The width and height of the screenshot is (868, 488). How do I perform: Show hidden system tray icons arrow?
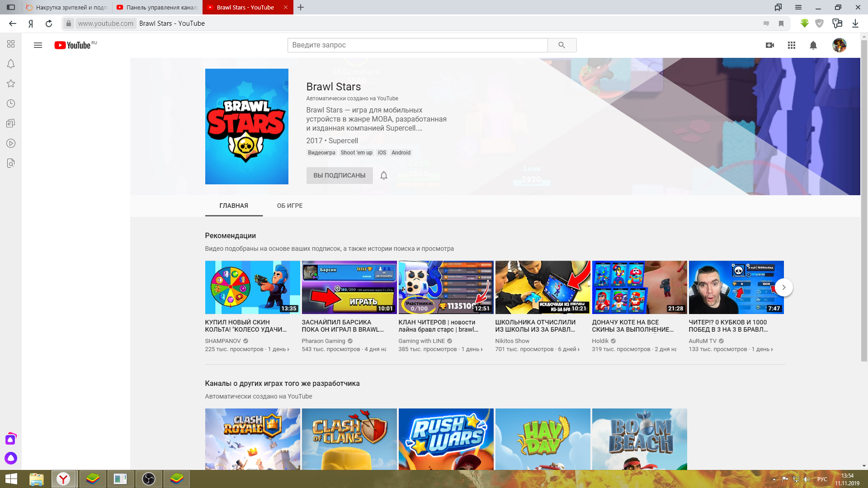click(774, 479)
